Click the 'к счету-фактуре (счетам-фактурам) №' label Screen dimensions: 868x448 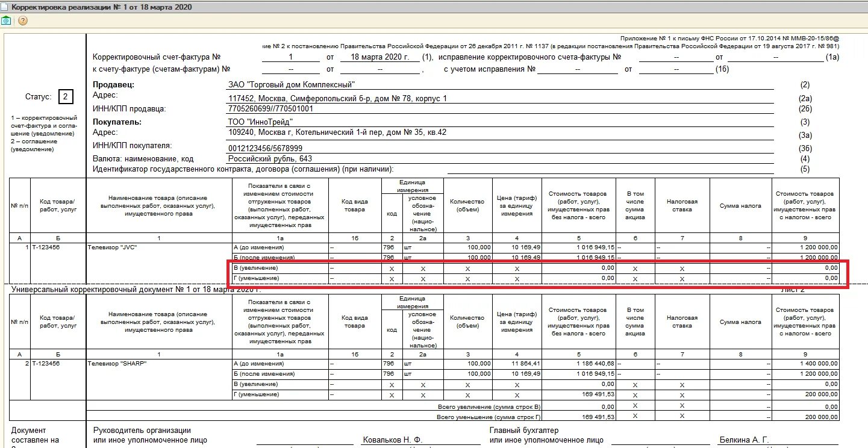pos(161,69)
